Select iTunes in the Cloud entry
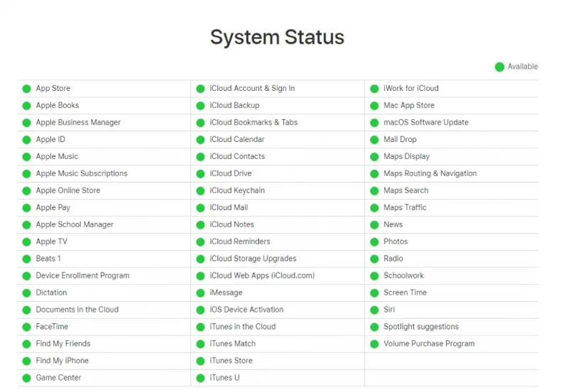 243,327
